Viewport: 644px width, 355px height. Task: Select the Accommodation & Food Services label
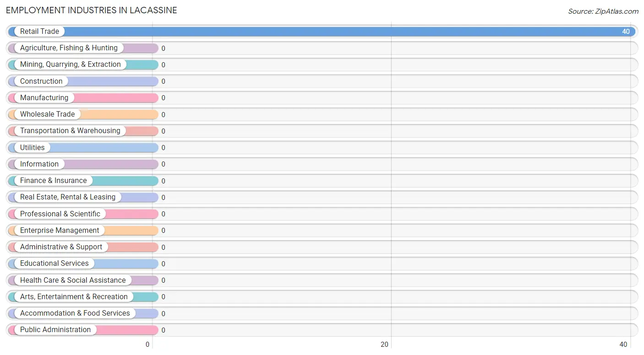[x=75, y=313]
